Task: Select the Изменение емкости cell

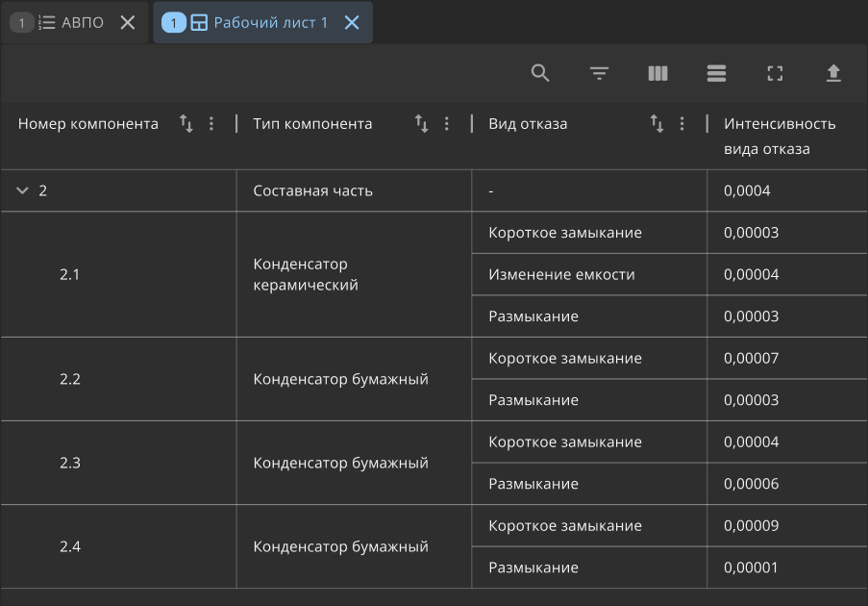Action: 589,274
